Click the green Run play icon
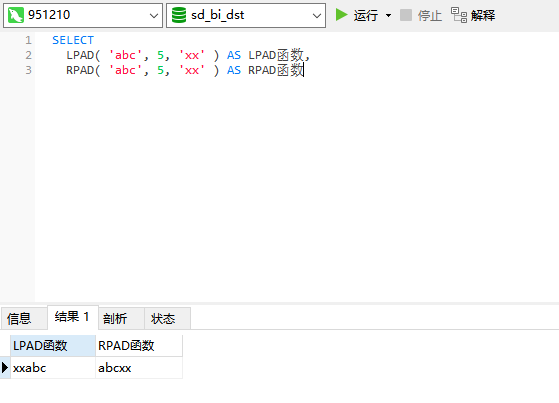This screenshot has width=559, height=403. (342, 15)
